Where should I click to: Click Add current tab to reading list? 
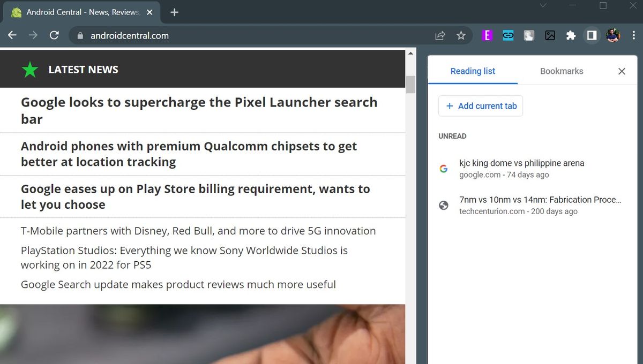(x=480, y=106)
